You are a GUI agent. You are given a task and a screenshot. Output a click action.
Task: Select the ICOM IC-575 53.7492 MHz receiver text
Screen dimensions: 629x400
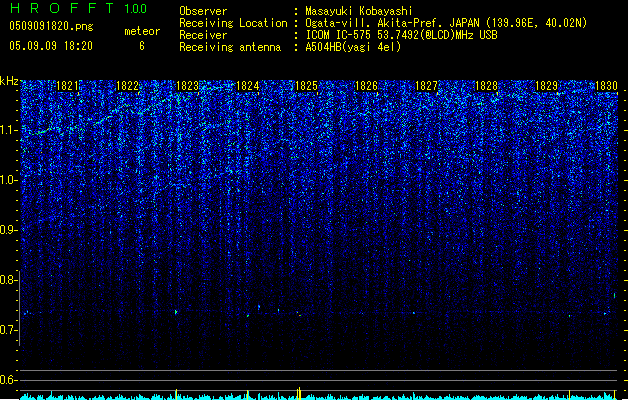pos(401,35)
